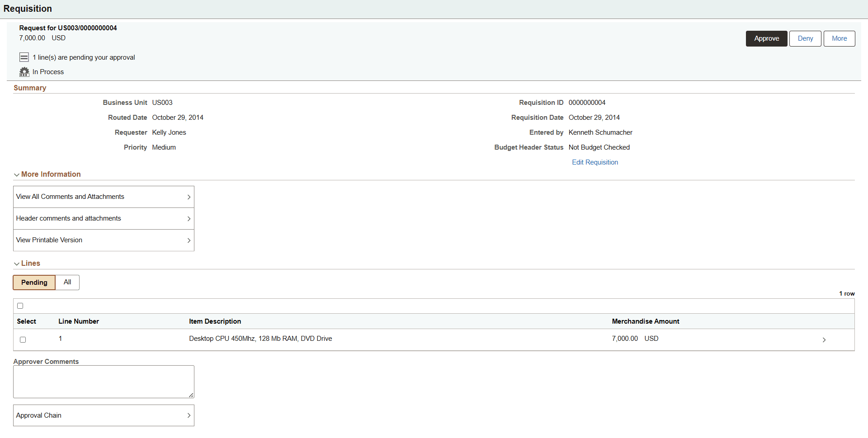
Task: Approve the requisition
Action: click(x=766, y=38)
